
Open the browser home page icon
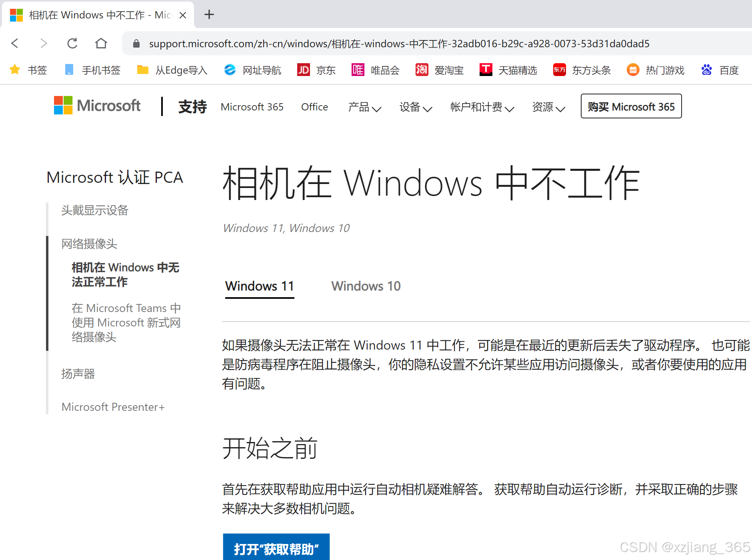click(x=101, y=43)
